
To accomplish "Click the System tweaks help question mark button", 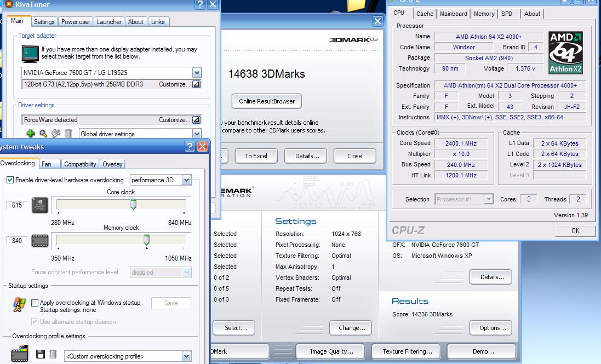I will [190, 146].
